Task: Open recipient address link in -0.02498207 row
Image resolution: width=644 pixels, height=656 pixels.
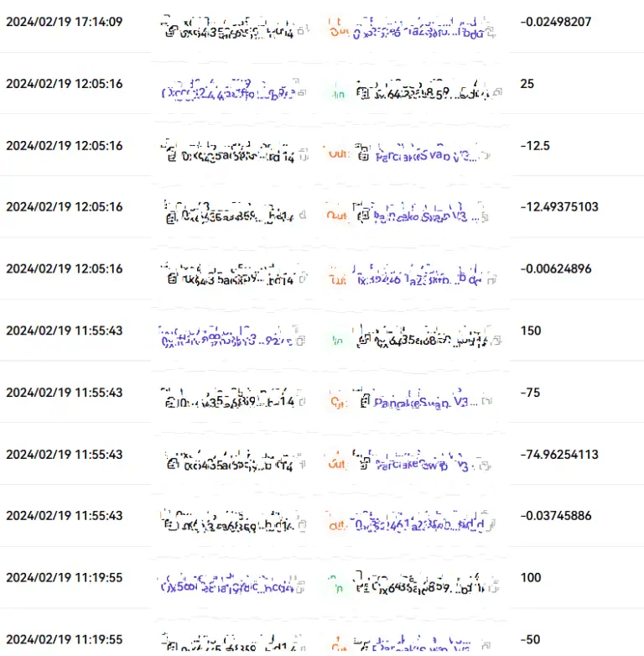Action: (x=418, y=33)
